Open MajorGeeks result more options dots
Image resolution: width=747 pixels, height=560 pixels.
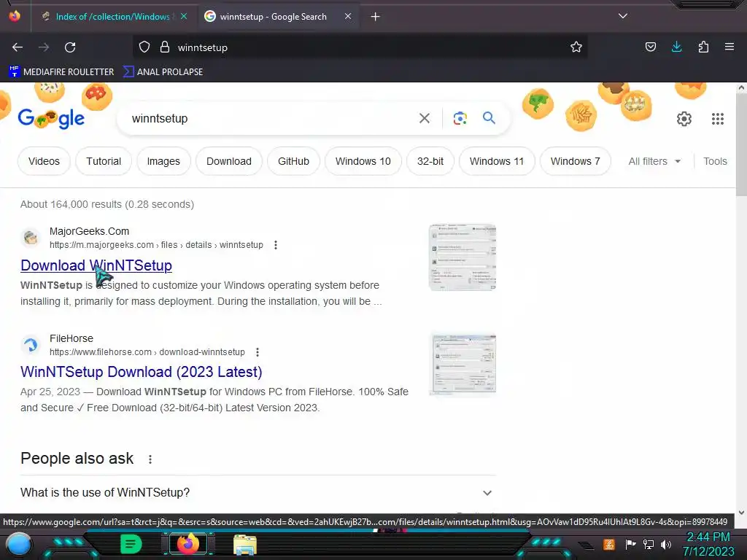coord(275,245)
